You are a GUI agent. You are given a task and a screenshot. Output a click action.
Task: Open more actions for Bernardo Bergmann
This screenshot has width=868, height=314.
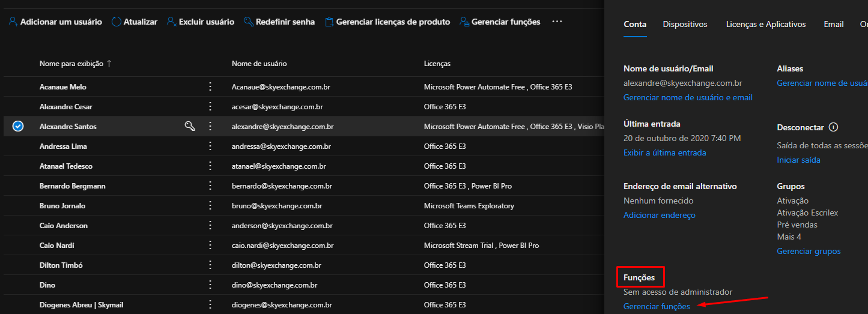point(210,186)
